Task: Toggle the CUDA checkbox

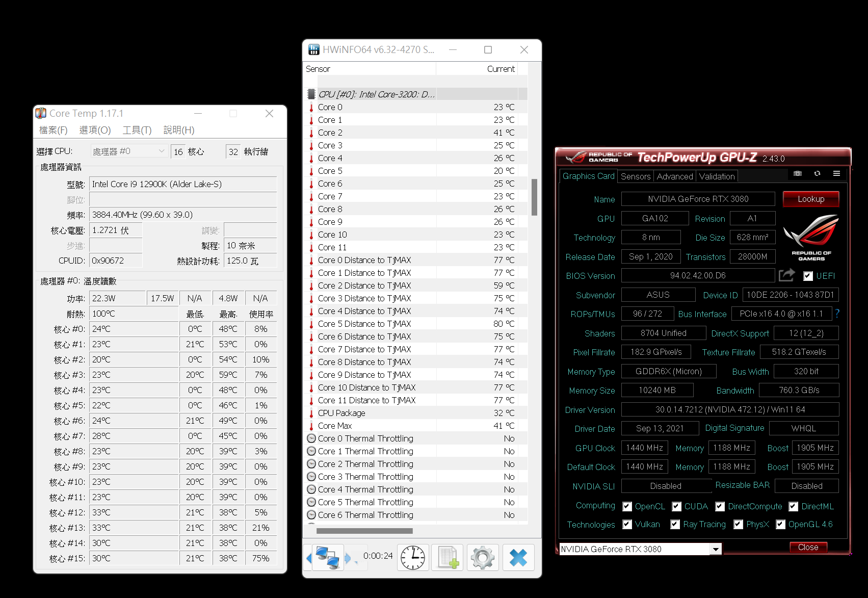Action: (676, 506)
